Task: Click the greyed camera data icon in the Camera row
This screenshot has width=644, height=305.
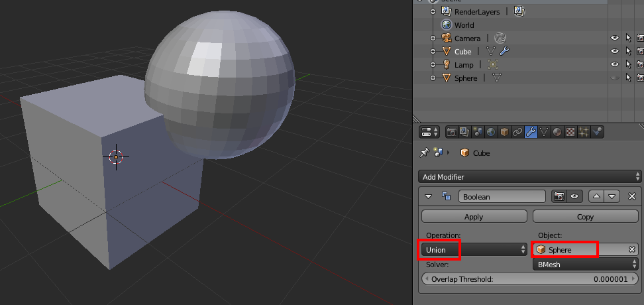Action: (x=500, y=38)
